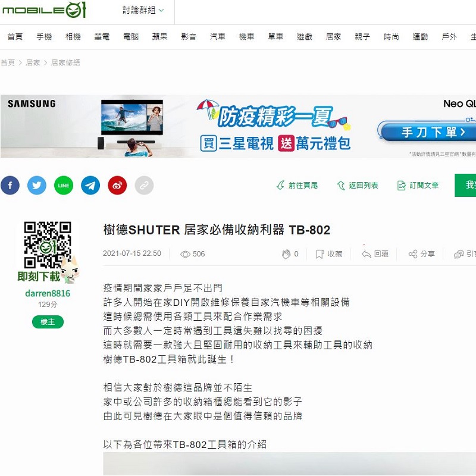Click the post date 2021-07-15 22:50

click(132, 253)
